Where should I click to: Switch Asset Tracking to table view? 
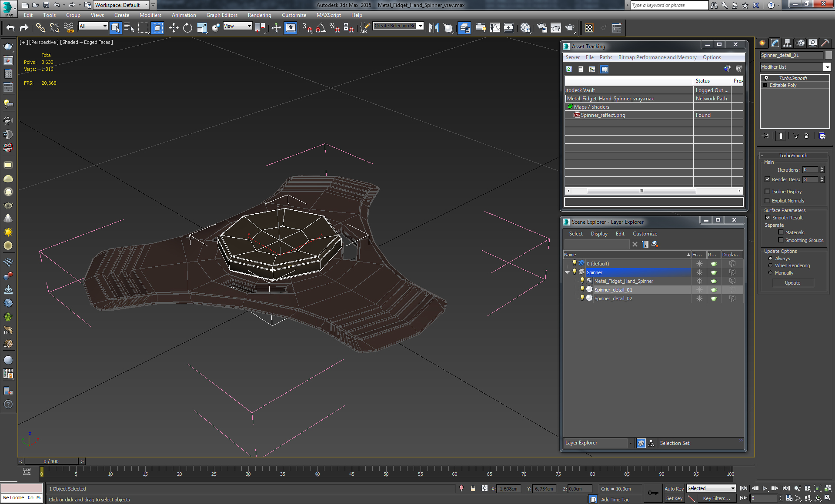604,69
